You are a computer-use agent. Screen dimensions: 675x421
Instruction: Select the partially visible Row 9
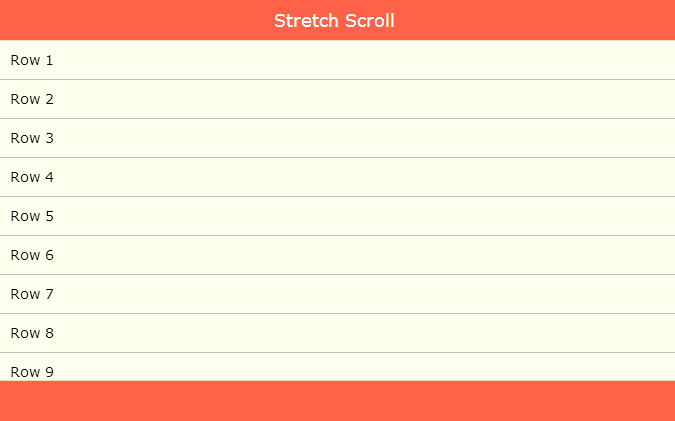pos(32,370)
